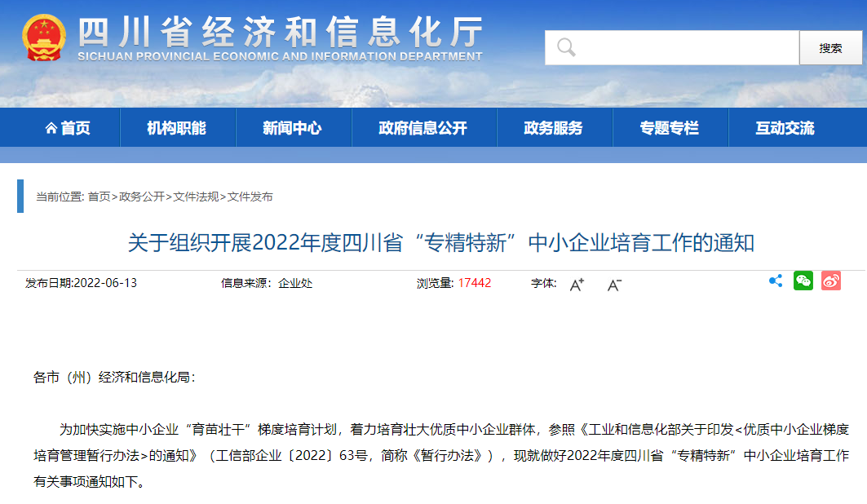Click 文件发布 breadcrumb link

tap(250, 197)
